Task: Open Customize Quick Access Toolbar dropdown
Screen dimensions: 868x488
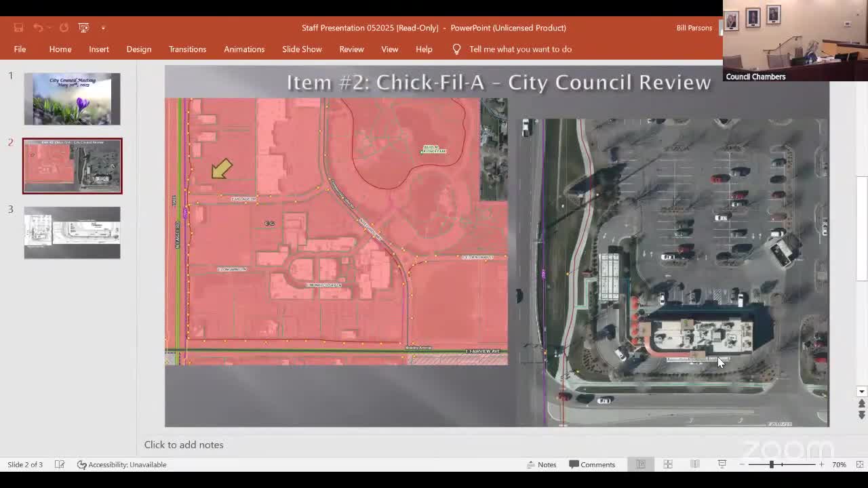Action: [x=103, y=28]
